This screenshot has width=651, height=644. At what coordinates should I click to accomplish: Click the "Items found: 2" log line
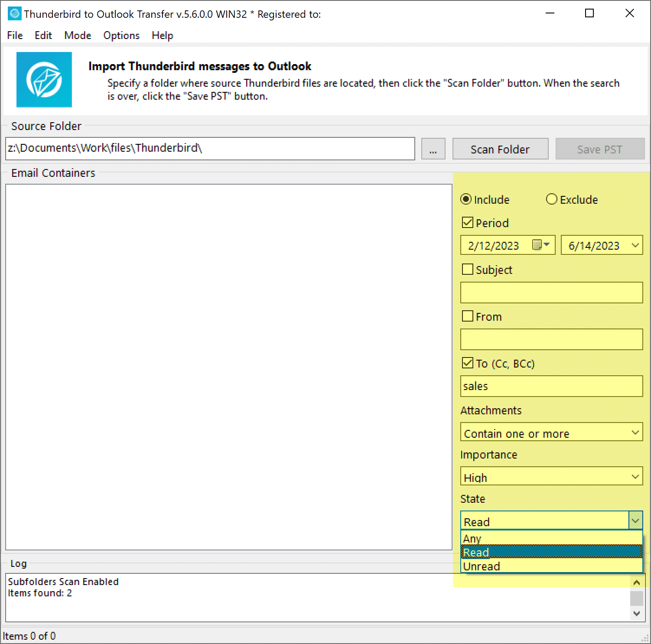click(x=40, y=593)
